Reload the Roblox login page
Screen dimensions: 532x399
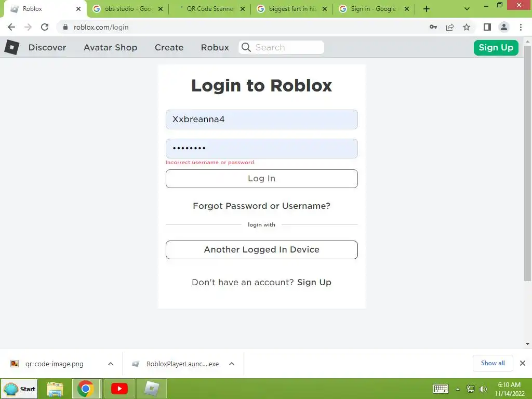pos(45,27)
